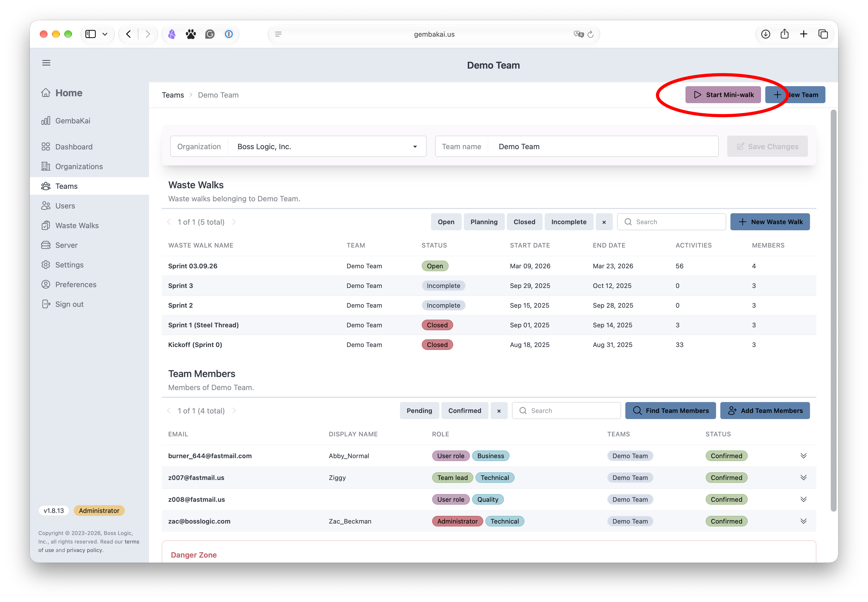Toggle the Open waste walk filter
Image resolution: width=868 pixels, height=602 pixels.
click(x=446, y=222)
